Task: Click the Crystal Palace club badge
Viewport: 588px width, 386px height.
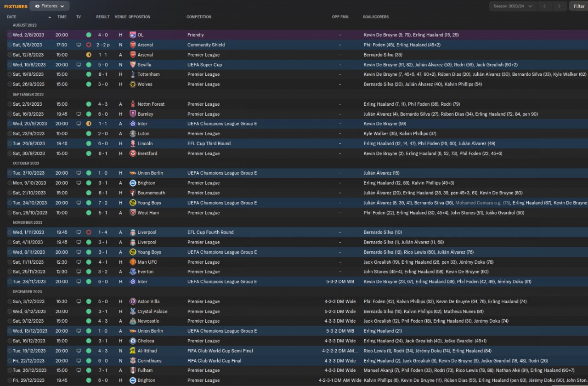Action: pyautogui.click(x=133, y=312)
